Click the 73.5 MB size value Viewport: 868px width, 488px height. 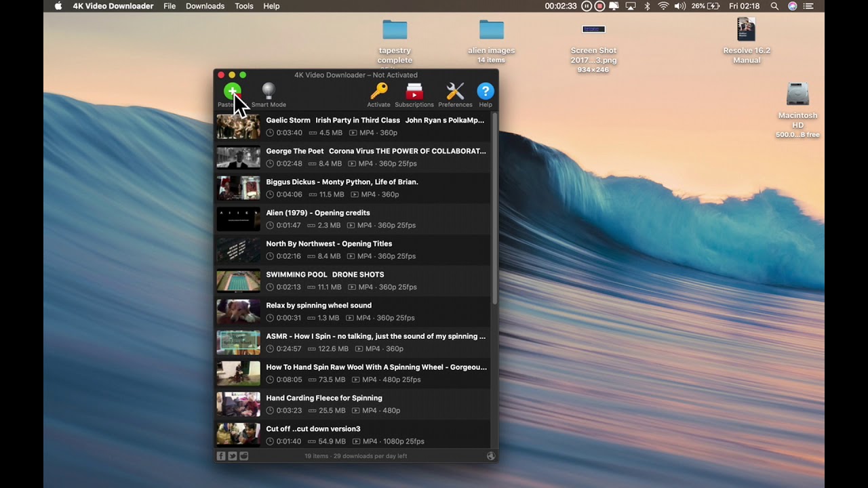pos(332,380)
